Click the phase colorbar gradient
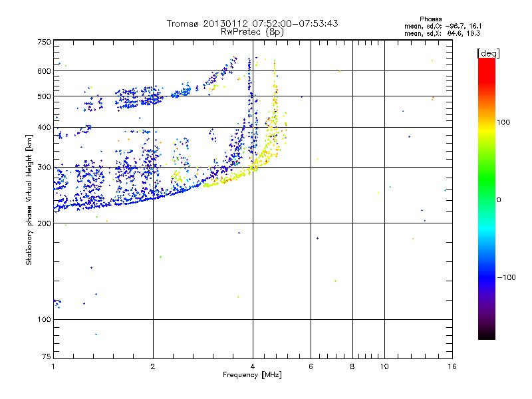Viewport: 532px width, 399px height. (487, 198)
